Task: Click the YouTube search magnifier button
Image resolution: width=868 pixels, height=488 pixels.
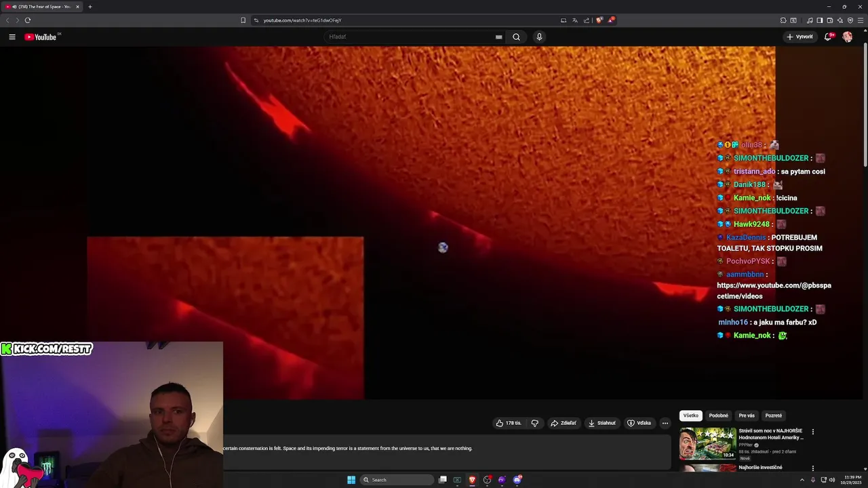Action: pyautogui.click(x=516, y=37)
